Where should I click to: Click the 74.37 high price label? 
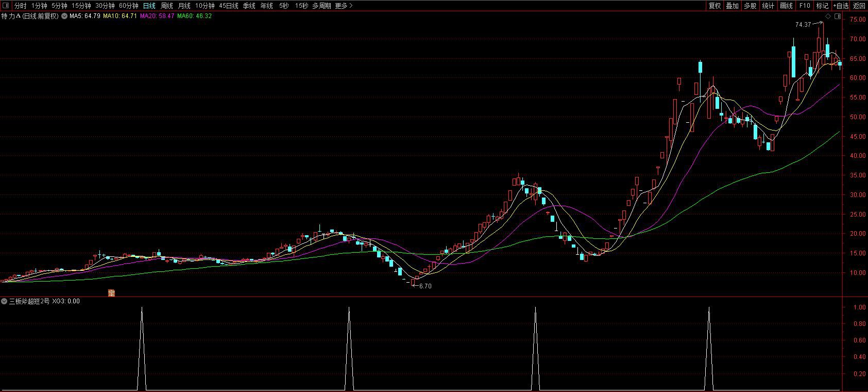coord(803,24)
